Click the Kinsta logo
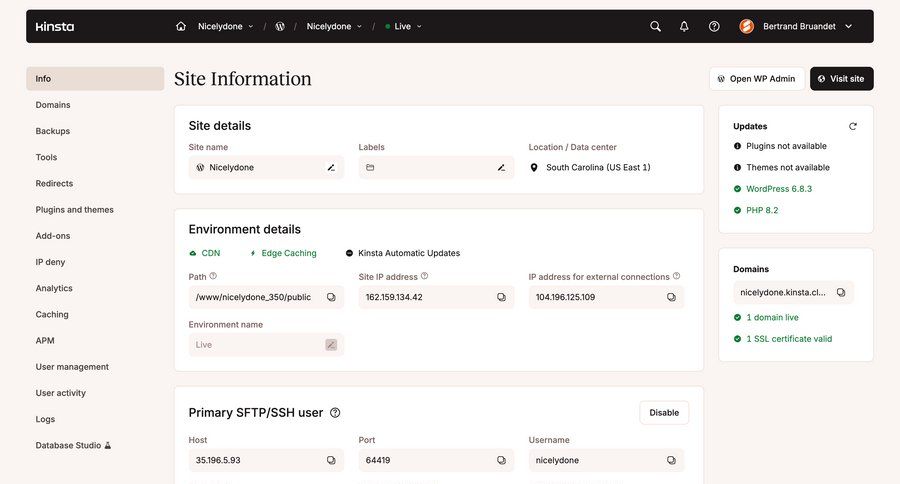The height and width of the screenshot is (484, 900). [x=55, y=26]
